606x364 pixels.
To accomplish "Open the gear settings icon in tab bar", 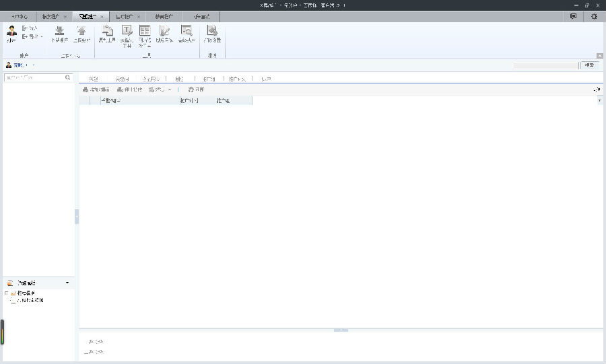I will tap(594, 16).
